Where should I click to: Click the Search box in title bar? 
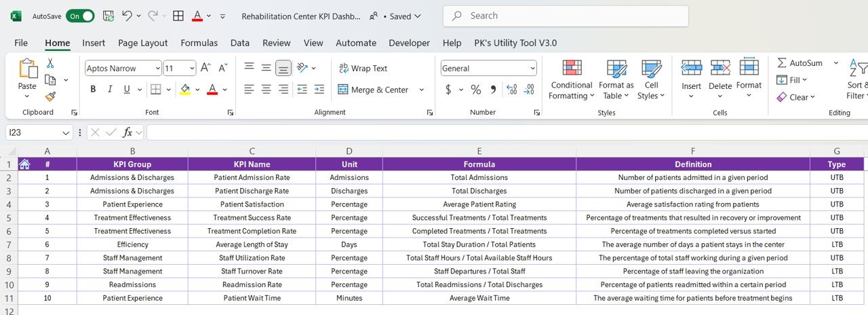pos(566,16)
